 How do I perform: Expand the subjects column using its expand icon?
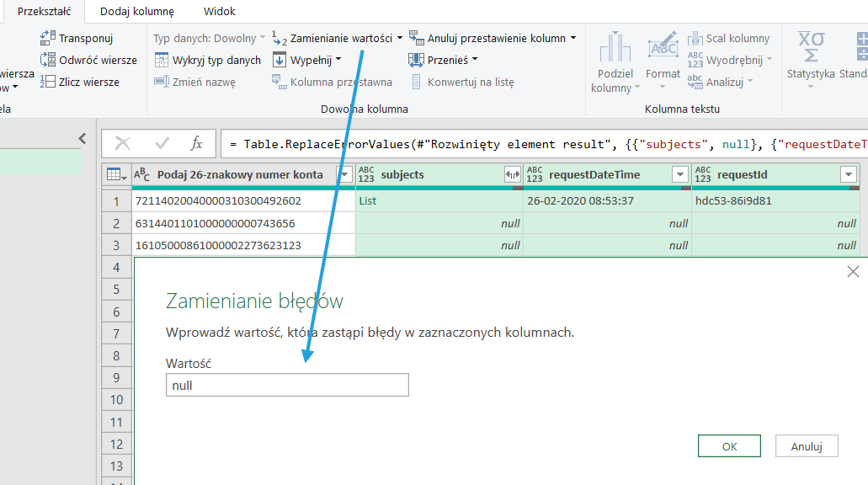pos(512,174)
